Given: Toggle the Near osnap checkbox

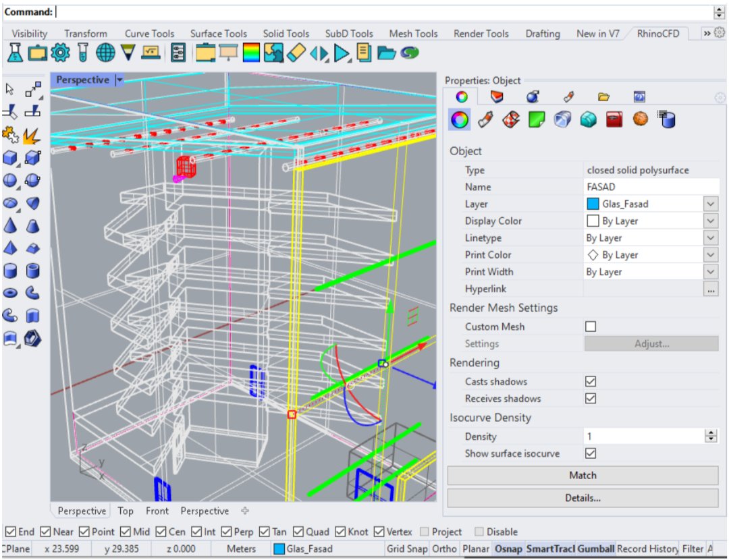Looking at the screenshot, I should 45,531.
